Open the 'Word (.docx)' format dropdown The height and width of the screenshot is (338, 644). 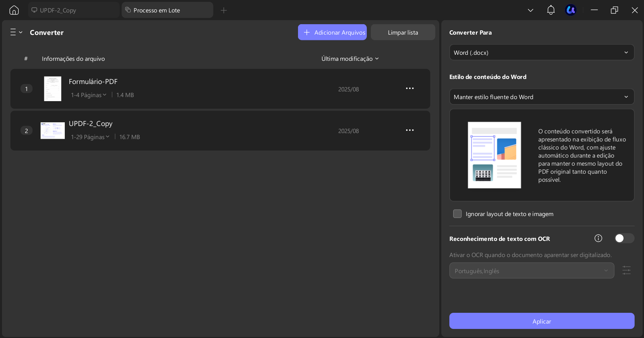click(541, 52)
